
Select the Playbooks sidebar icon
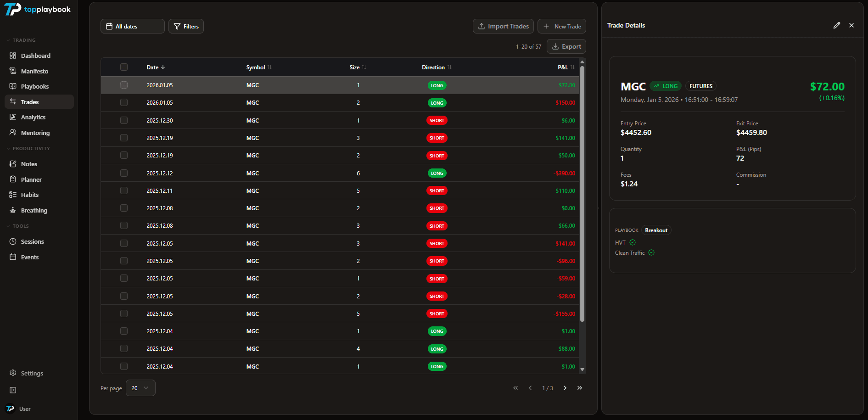click(13, 86)
